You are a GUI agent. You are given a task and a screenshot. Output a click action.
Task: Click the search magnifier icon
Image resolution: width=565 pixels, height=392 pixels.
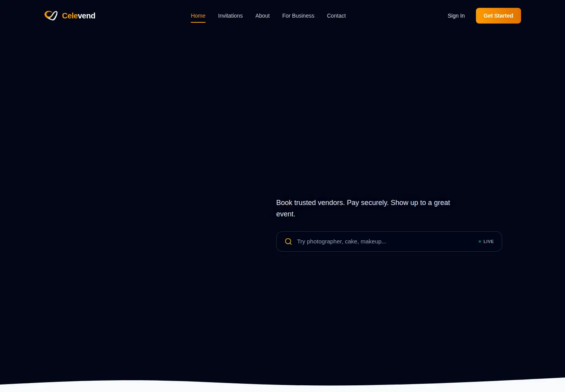(x=288, y=241)
